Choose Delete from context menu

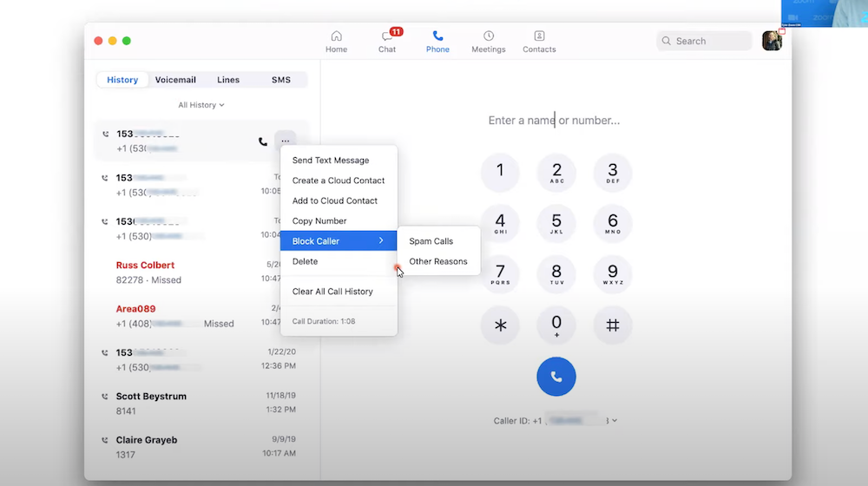[339, 261]
